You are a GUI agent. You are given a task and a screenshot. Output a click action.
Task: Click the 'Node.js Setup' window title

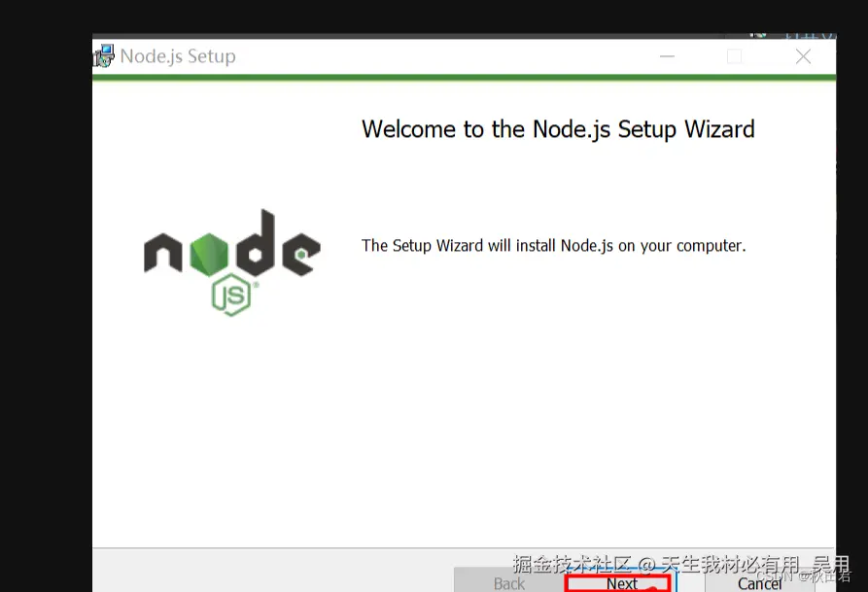pos(178,56)
